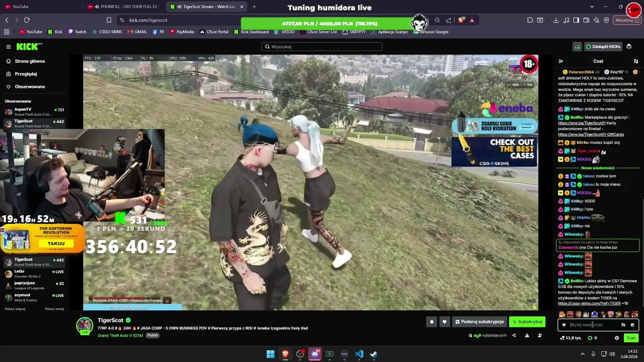Send message with the green Czat button
Screen dimensions: 644x362
tap(631, 338)
